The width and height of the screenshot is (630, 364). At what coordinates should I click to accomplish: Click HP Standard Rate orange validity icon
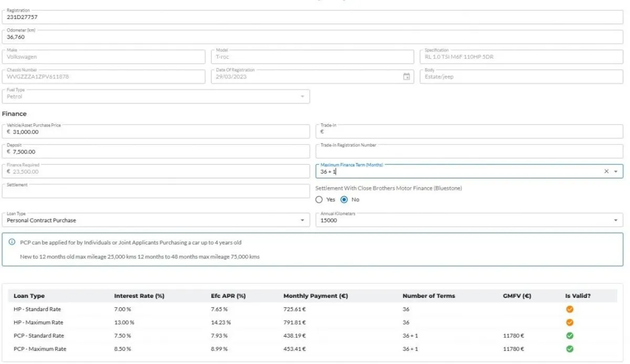pos(570,309)
